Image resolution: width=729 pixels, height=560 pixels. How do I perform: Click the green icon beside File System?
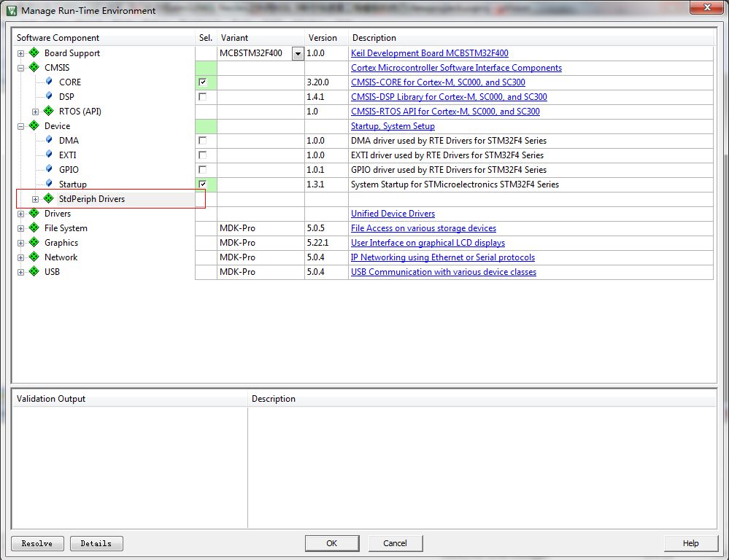pos(34,228)
